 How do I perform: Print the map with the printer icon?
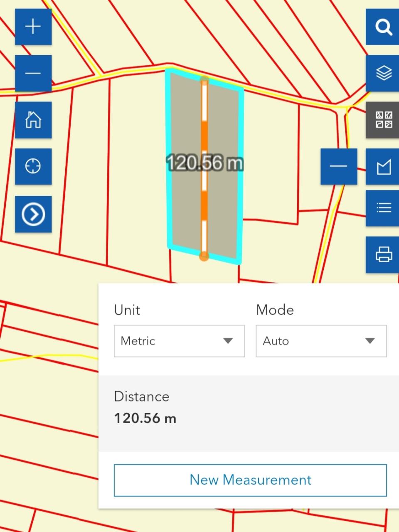pos(383,254)
